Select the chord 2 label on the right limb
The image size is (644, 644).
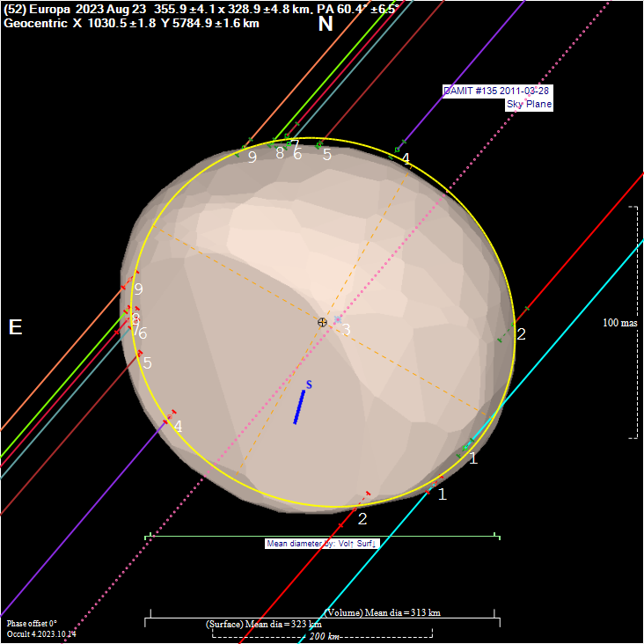[521, 334]
